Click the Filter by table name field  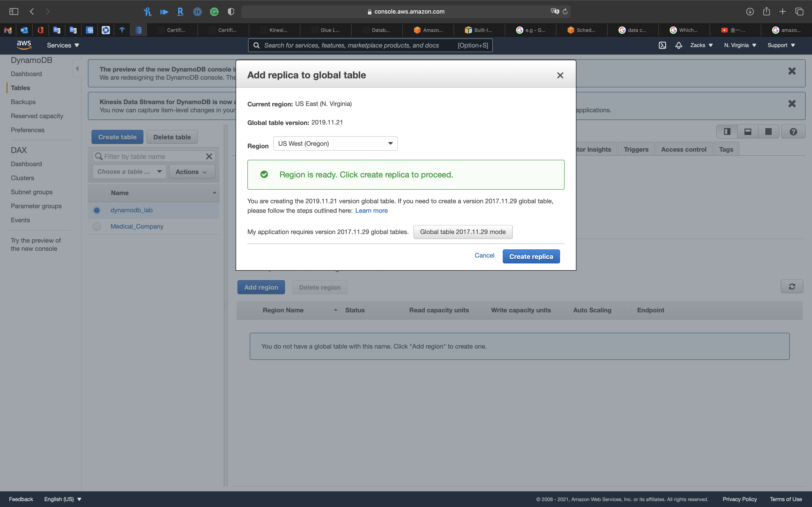151,157
